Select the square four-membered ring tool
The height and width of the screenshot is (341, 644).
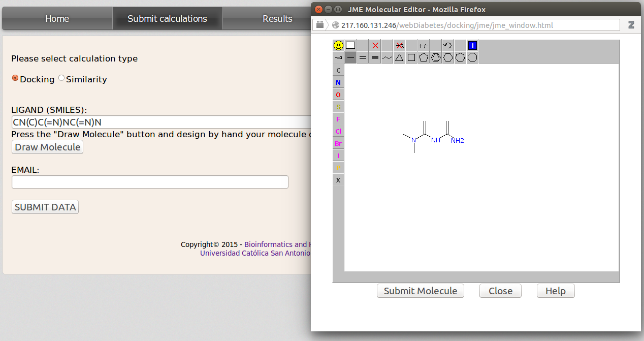pos(411,57)
